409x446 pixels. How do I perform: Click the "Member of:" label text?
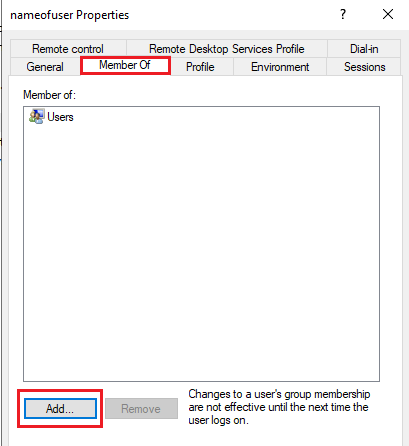(x=49, y=95)
